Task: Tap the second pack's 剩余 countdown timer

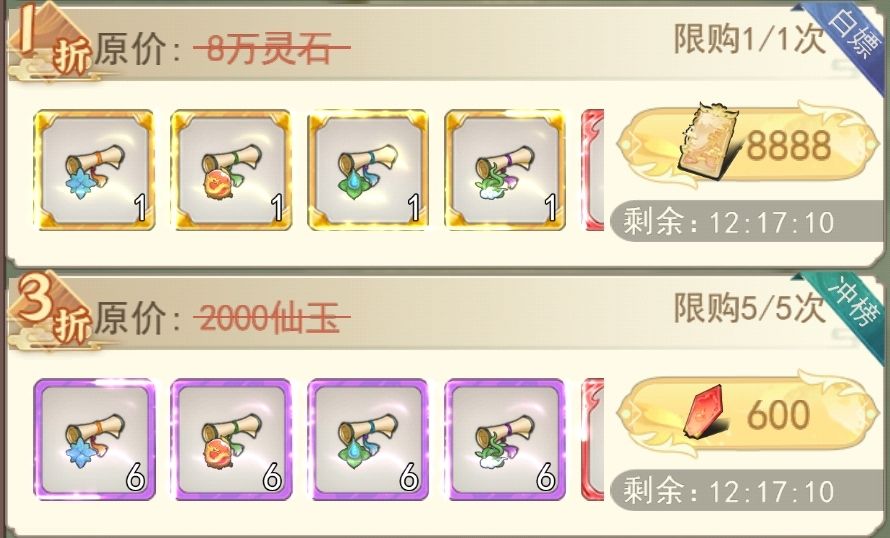Action: (729, 491)
